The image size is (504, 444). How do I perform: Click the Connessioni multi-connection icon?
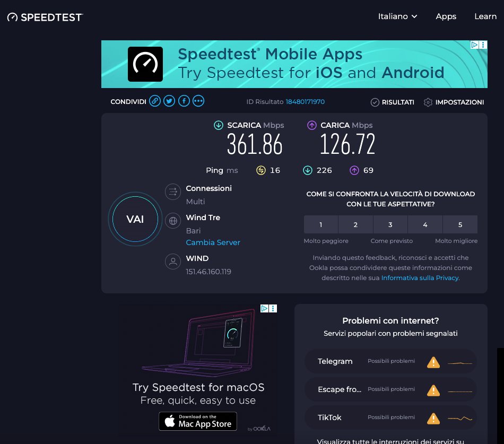173,191
